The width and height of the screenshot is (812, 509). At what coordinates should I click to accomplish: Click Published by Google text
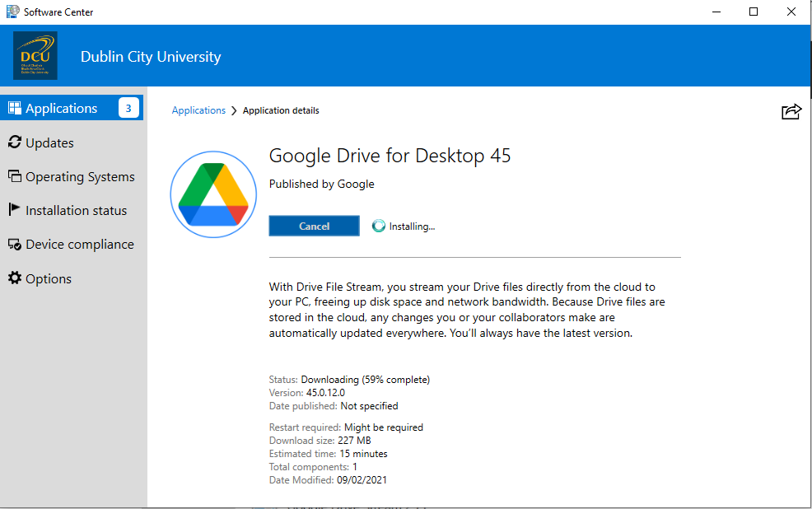(321, 184)
